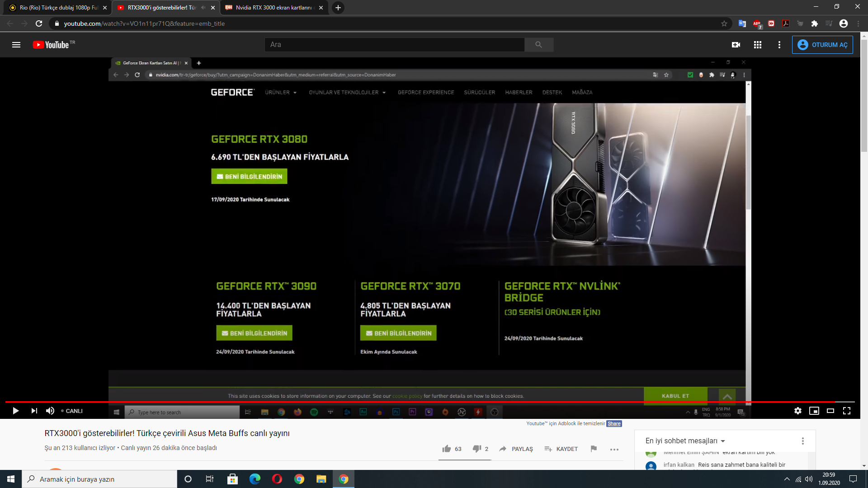The image size is (868, 488).
Task: Focus the YouTube Ara search field
Action: (x=394, y=45)
